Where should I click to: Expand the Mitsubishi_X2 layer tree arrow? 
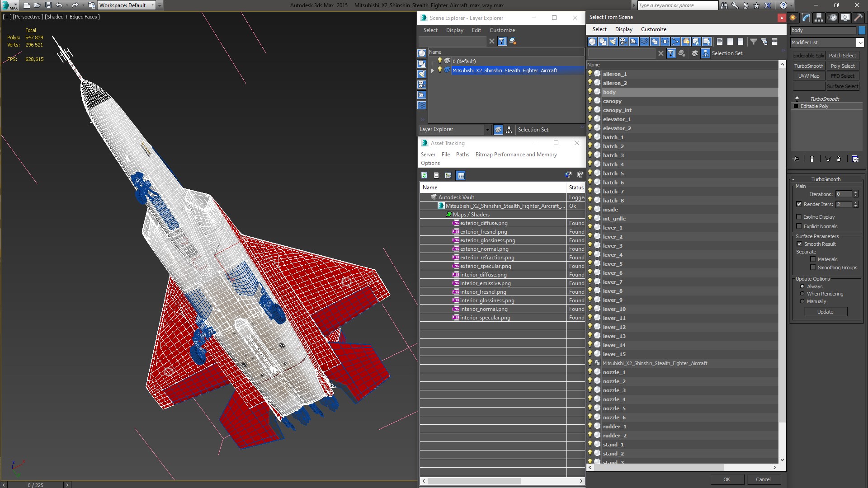click(433, 70)
